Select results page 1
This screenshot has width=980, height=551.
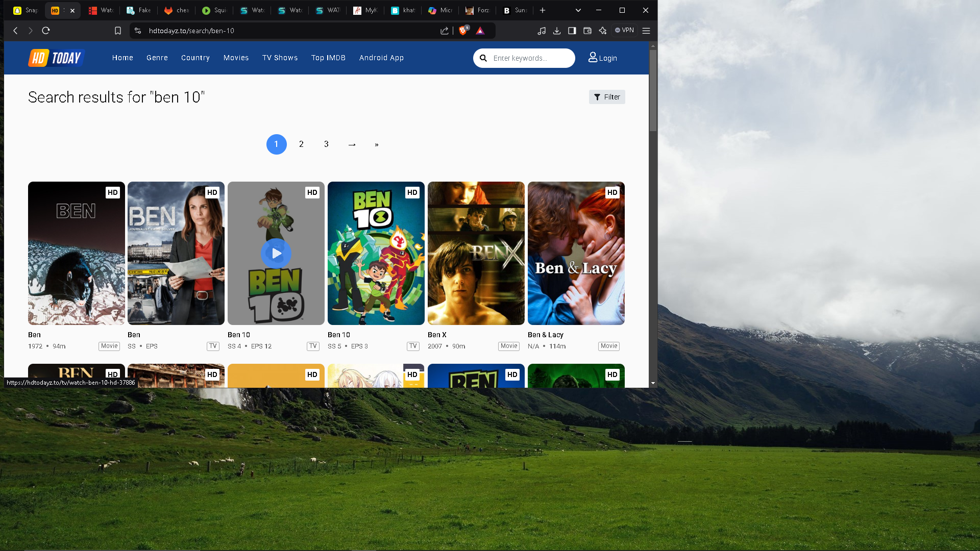point(277,144)
